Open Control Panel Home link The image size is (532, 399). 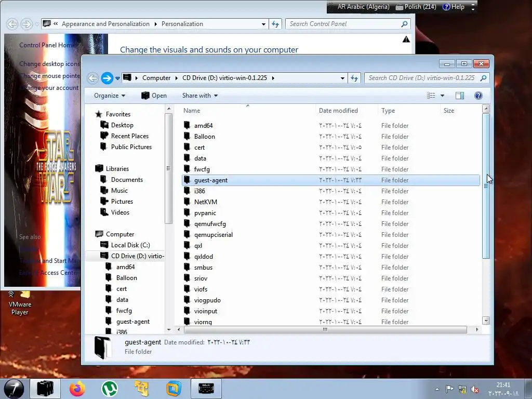[47, 45]
